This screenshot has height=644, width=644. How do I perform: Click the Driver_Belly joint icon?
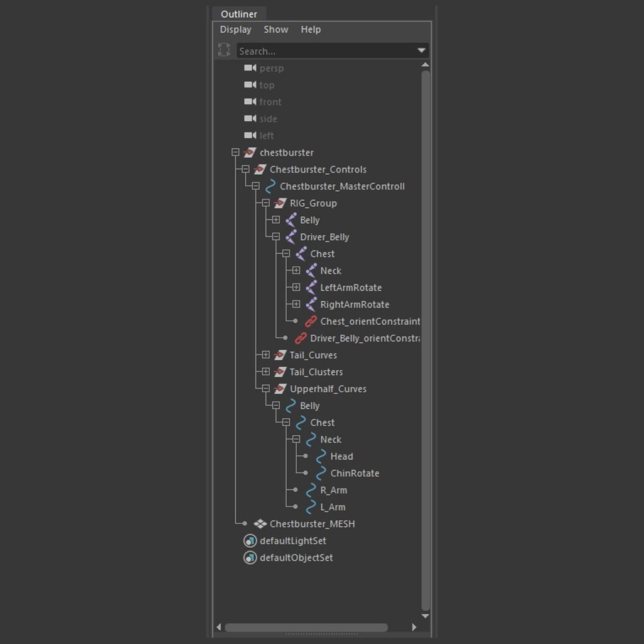tap(291, 237)
